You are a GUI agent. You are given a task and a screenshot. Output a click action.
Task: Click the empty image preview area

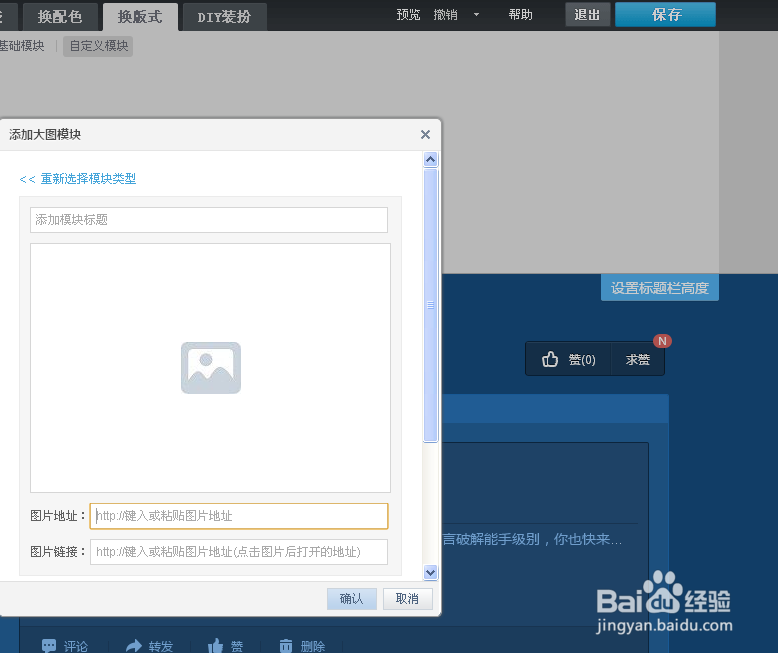210,368
